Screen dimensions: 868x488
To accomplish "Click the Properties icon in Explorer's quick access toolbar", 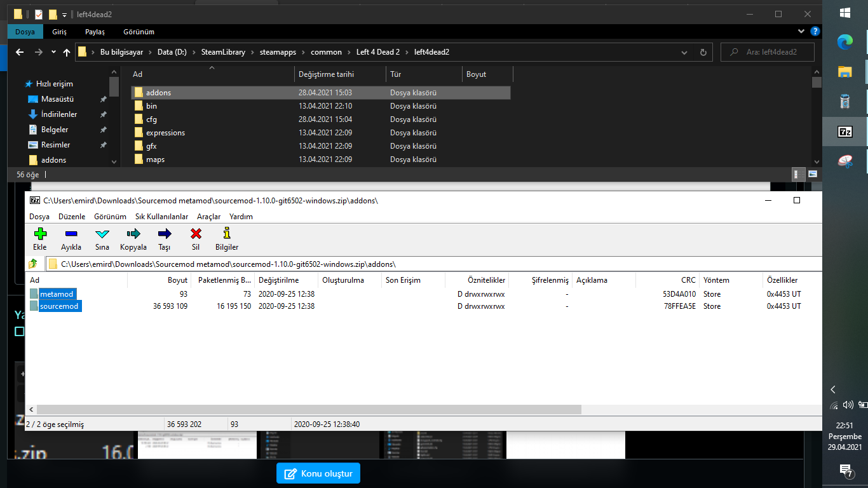I will click(x=39, y=14).
